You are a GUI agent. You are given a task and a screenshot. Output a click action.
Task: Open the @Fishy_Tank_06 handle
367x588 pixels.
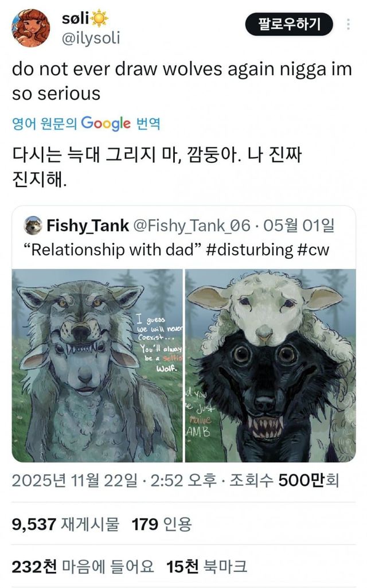pyautogui.click(x=192, y=225)
